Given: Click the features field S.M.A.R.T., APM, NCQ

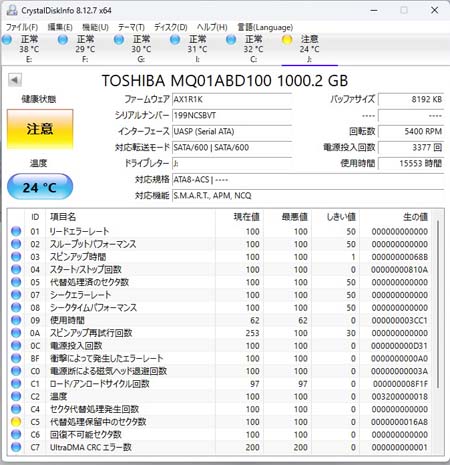Looking at the screenshot, I should (x=308, y=195).
